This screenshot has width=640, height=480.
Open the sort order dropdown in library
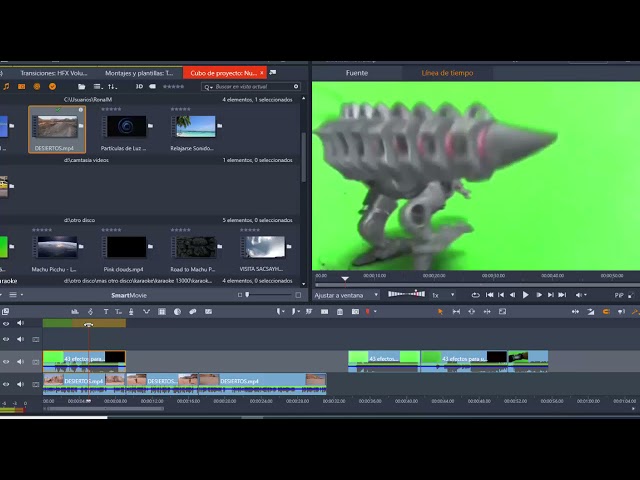(x=112, y=87)
